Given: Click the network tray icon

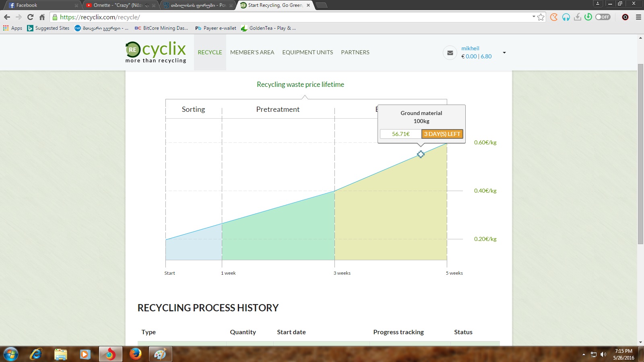Looking at the screenshot, I should tap(594, 354).
